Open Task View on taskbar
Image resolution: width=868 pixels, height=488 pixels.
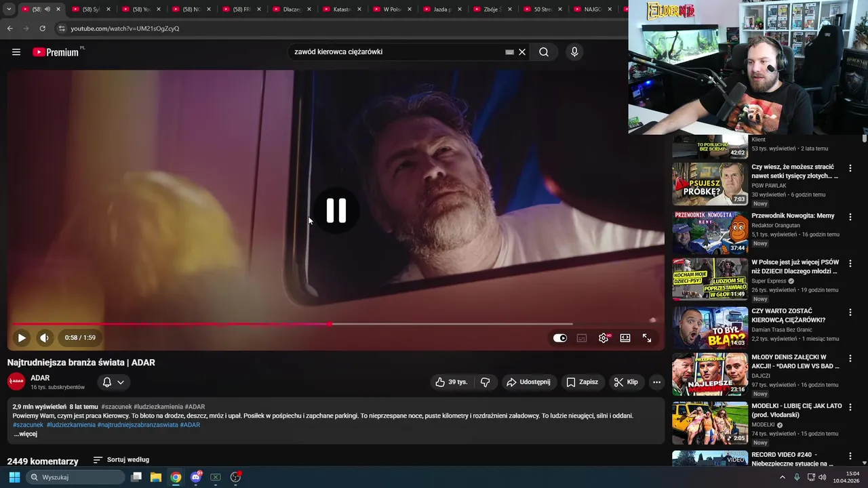click(x=136, y=477)
